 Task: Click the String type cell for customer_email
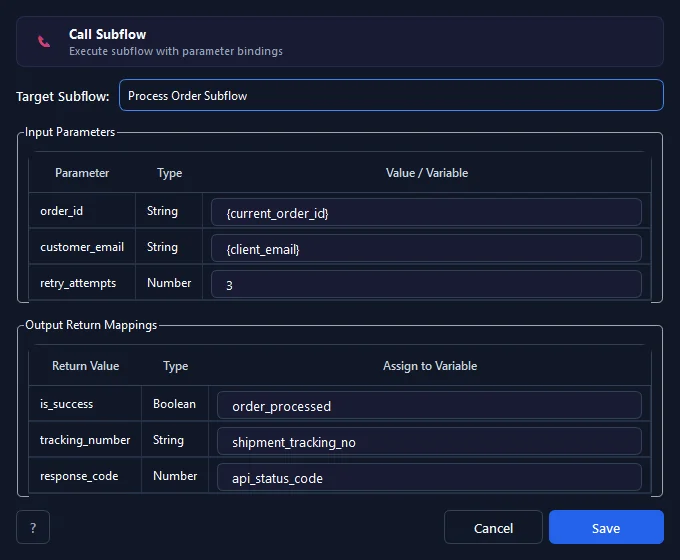(169, 247)
